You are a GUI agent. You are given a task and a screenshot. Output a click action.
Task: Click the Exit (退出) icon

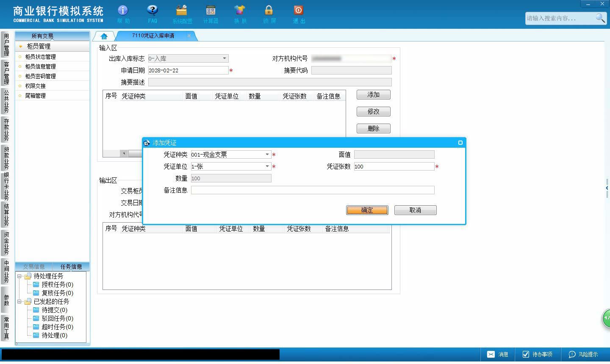(299, 14)
